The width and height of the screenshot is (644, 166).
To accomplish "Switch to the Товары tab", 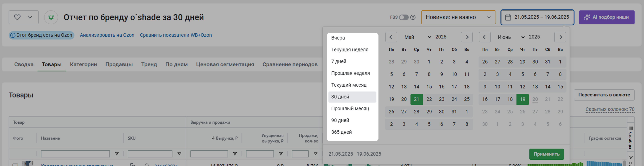I will (51, 64).
